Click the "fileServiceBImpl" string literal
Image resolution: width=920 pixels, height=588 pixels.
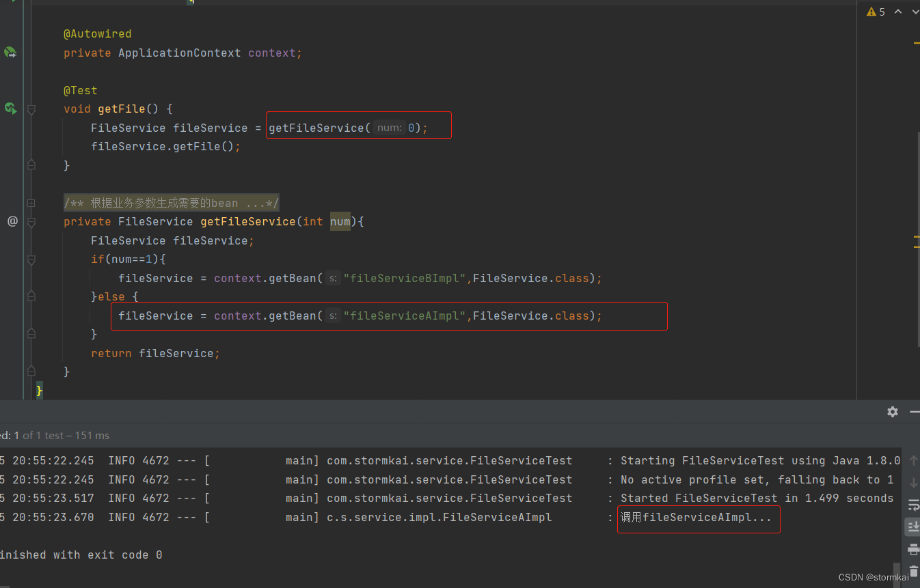(405, 278)
